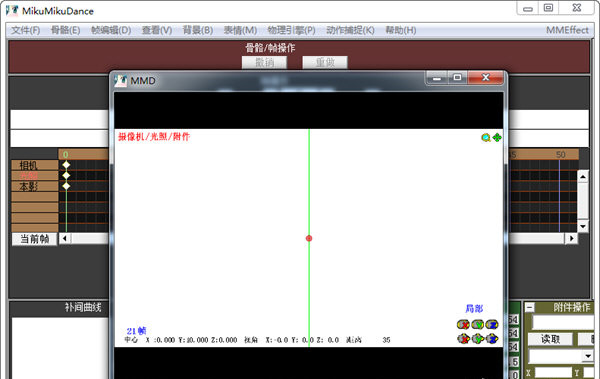Click the 21帧 frame counter text
This screenshot has width=600, height=379.
137,331
